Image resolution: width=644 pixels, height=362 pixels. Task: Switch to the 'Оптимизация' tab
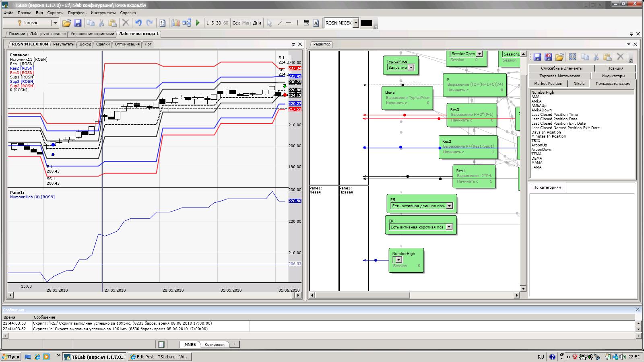(127, 44)
